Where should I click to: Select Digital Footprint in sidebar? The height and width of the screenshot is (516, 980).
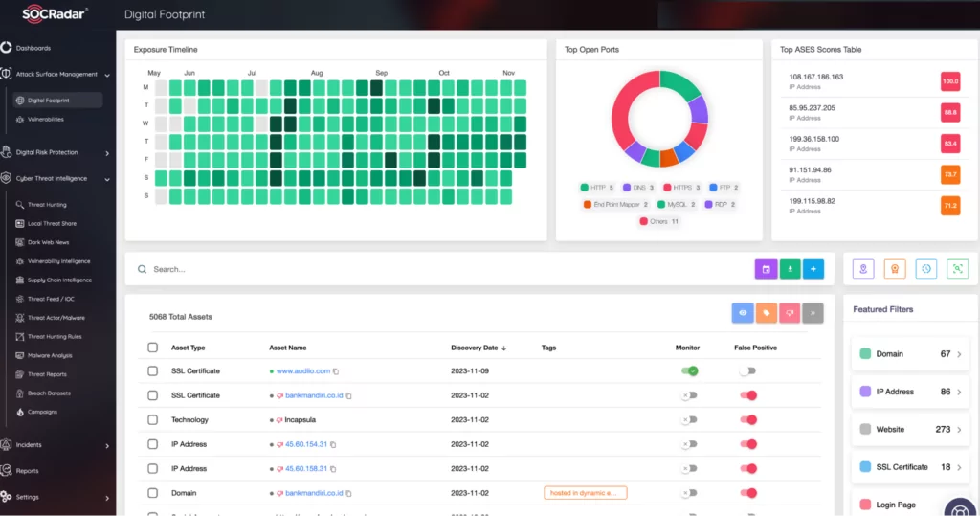coord(56,101)
